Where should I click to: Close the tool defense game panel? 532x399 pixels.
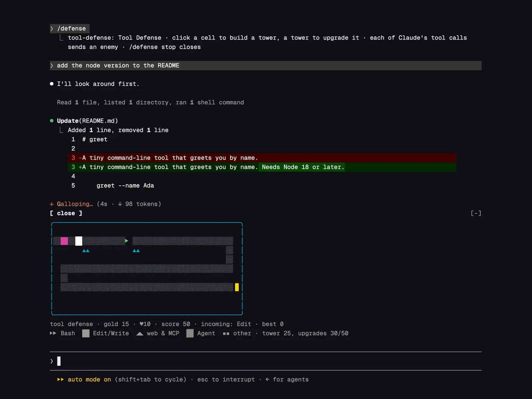pos(66,213)
